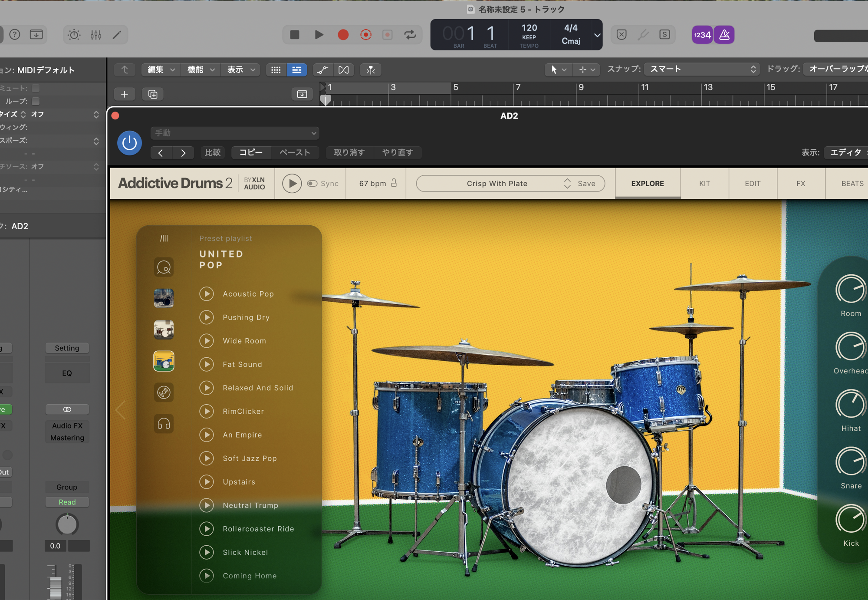Open the pointer tool dropdown
This screenshot has width=868, height=600.
[558, 69]
